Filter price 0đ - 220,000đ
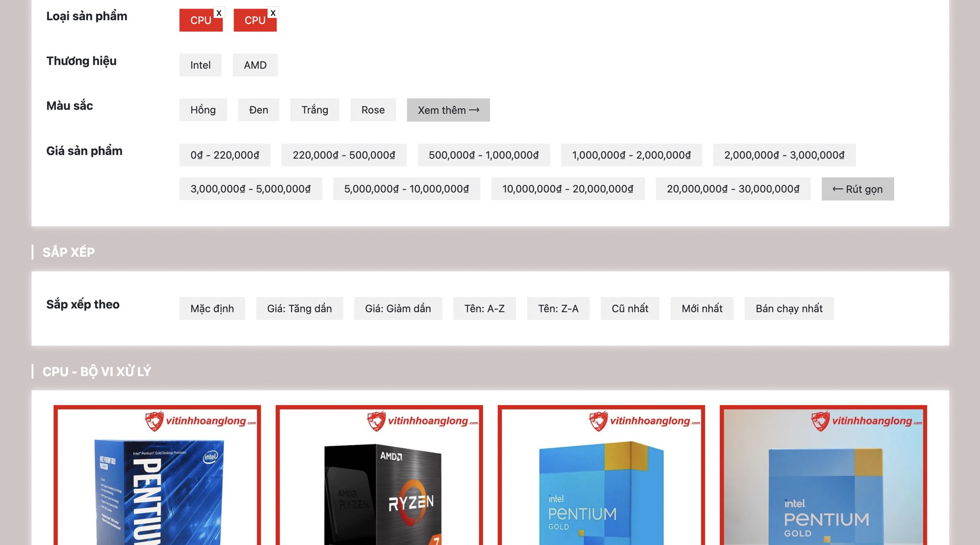This screenshot has width=980, height=545. 225,155
